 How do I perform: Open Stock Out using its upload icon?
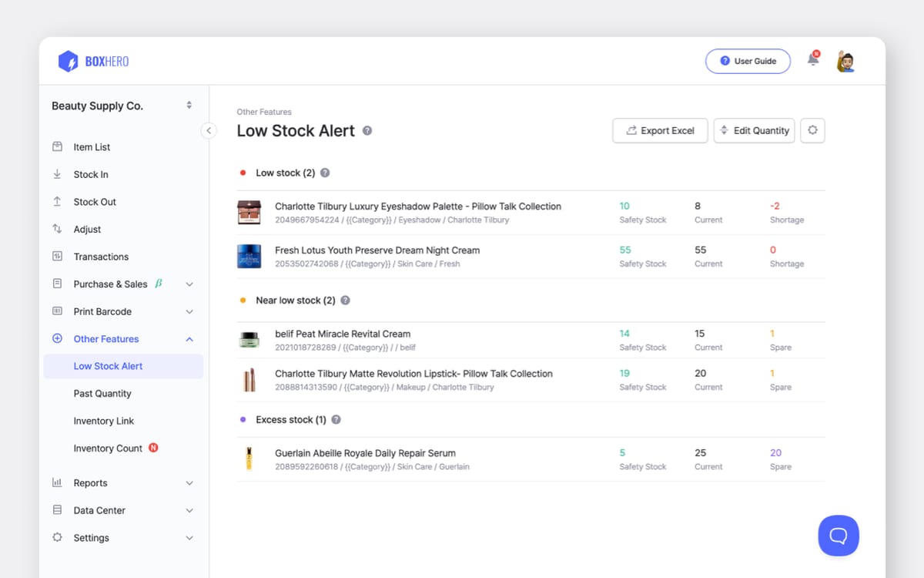[x=57, y=201]
